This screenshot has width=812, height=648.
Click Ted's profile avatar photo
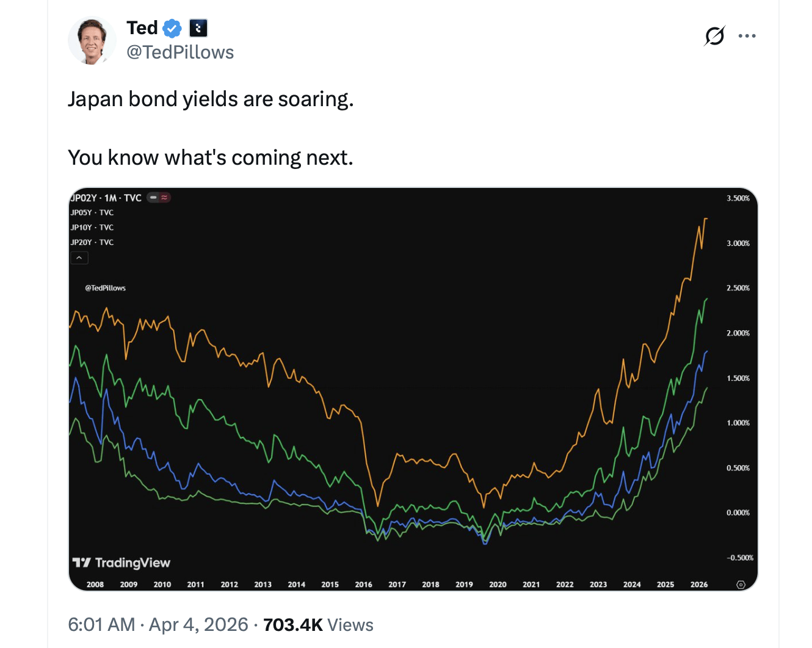tap(92, 40)
